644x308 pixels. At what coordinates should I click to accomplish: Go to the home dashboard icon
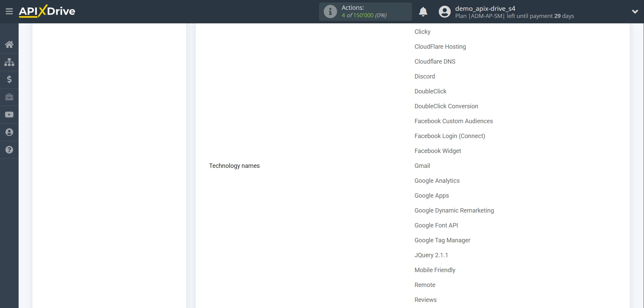coord(9,44)
